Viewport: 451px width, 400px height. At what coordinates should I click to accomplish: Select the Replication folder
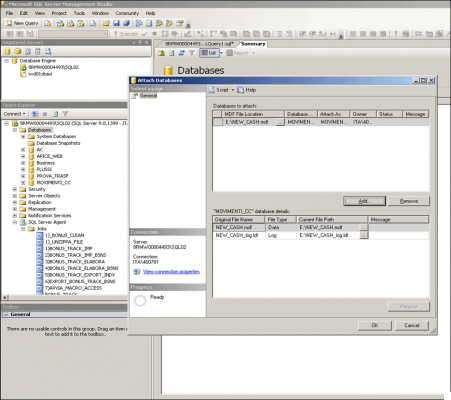coord(40,202)
